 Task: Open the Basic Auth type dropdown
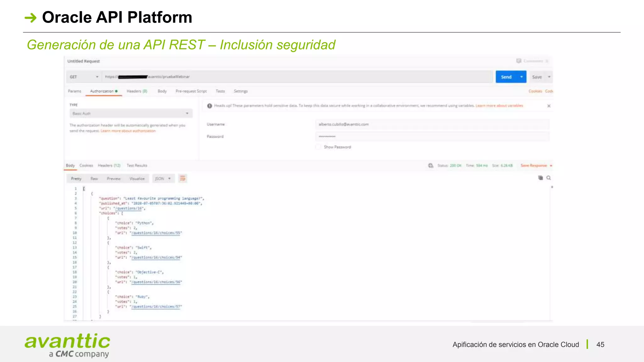coord(131,113)
